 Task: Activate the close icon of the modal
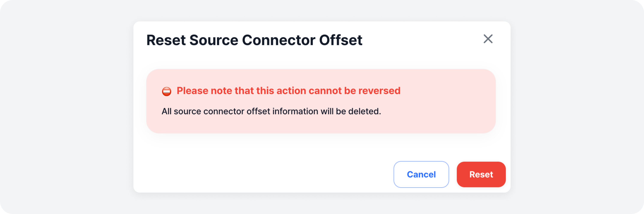[488, 39]
